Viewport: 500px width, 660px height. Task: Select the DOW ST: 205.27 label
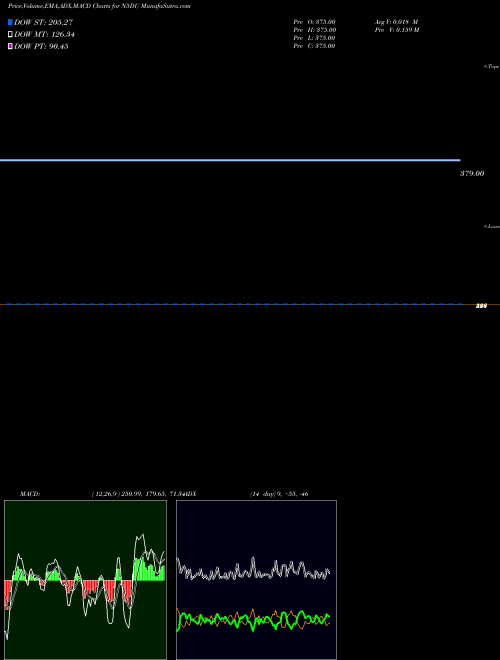43,22
